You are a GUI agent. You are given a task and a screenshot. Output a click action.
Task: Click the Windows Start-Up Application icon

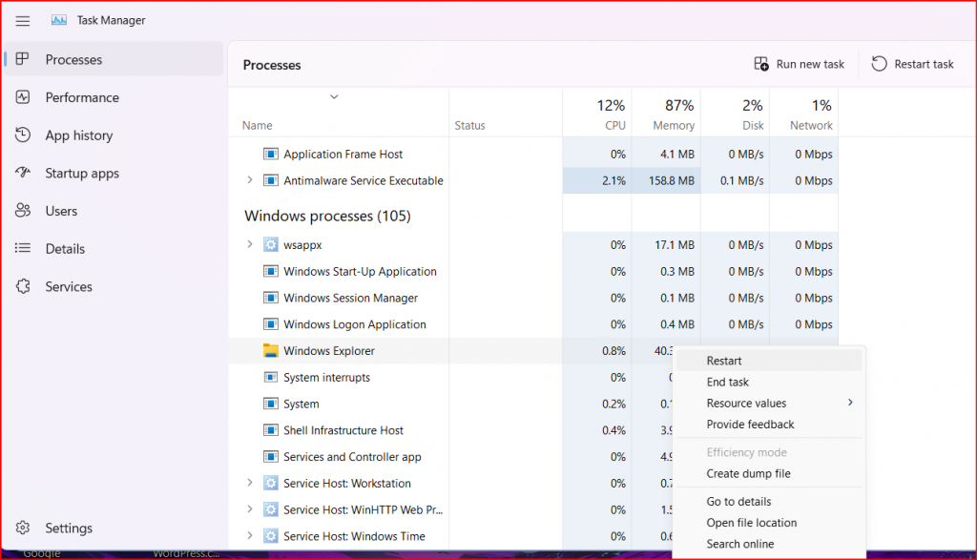coord(270,272)
